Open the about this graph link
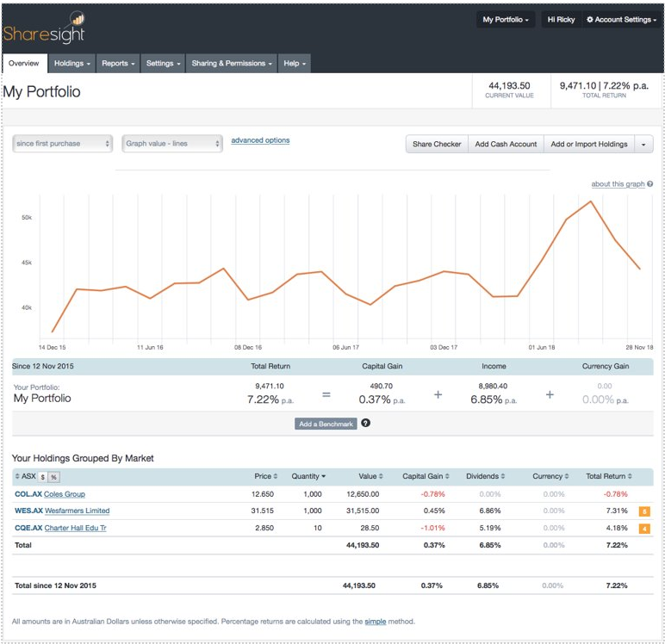The width and height of the screenshot is (665, 644). (618, 183)
